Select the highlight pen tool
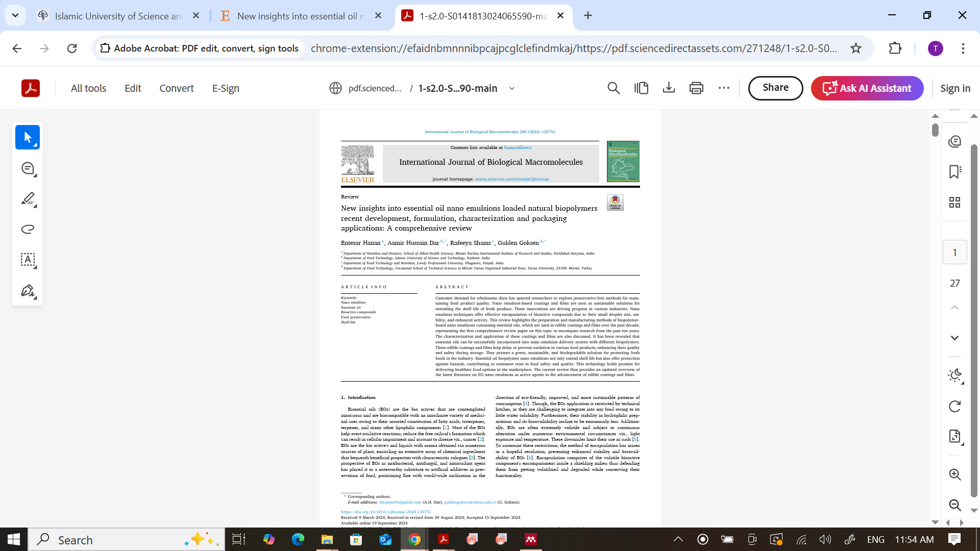The height and width of the screenshot is (551, 980). click(x=28, y=199)
